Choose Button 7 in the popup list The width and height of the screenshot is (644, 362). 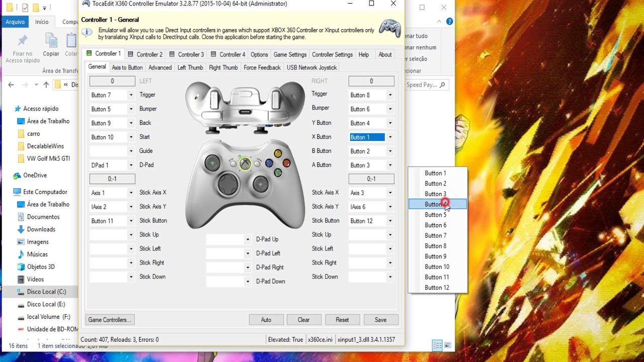437,235
